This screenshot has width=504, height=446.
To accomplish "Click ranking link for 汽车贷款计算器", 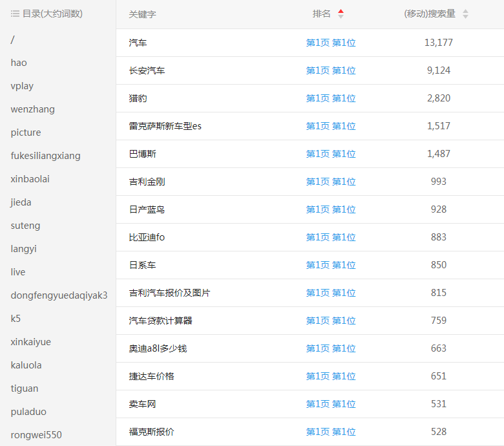I will click(331, 321).
